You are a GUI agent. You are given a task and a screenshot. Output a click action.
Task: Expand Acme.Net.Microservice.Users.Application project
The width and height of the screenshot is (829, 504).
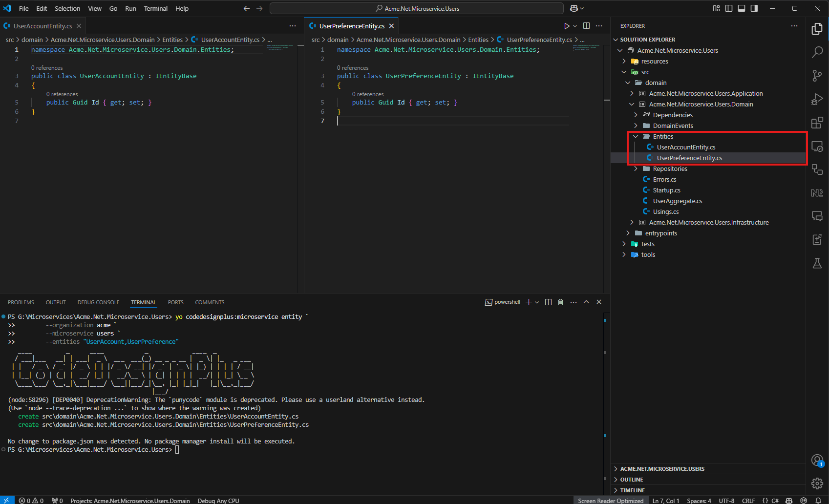pos(632,94)
